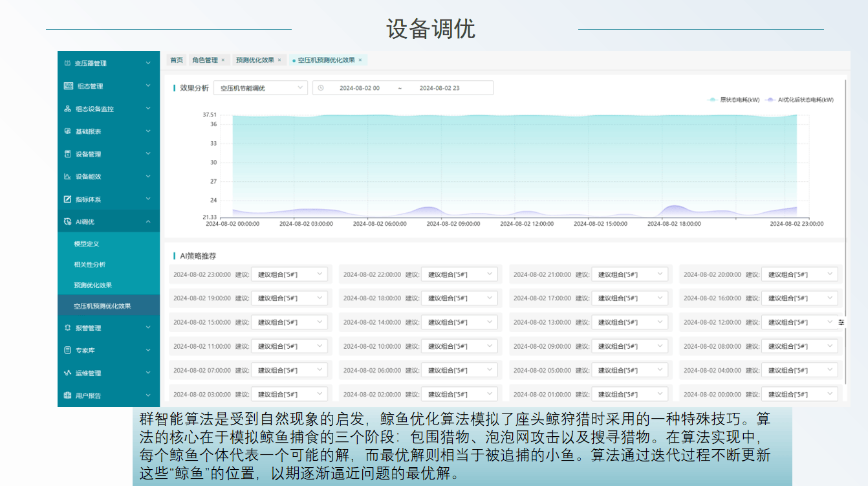Open 相关性分析 submenu item
The width and height of the screenshot is (868, 486).
point(109,265)
